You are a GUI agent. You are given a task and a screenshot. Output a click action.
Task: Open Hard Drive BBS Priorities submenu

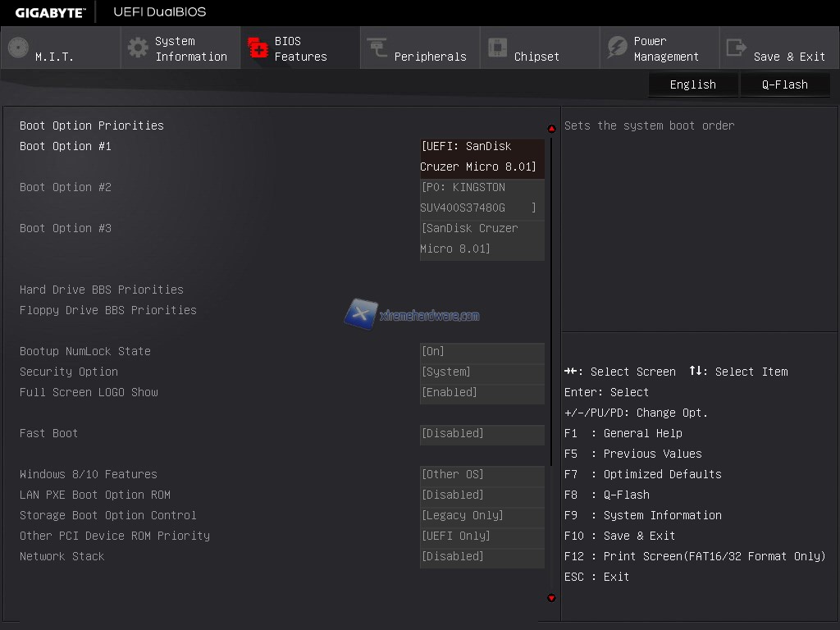(x=102, y=290)
